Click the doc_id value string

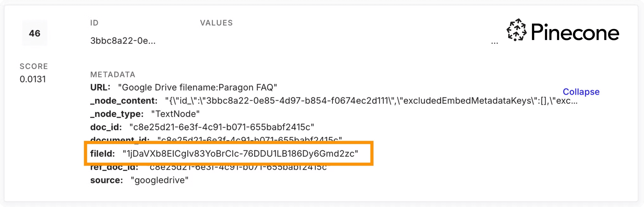click(222, 127)
